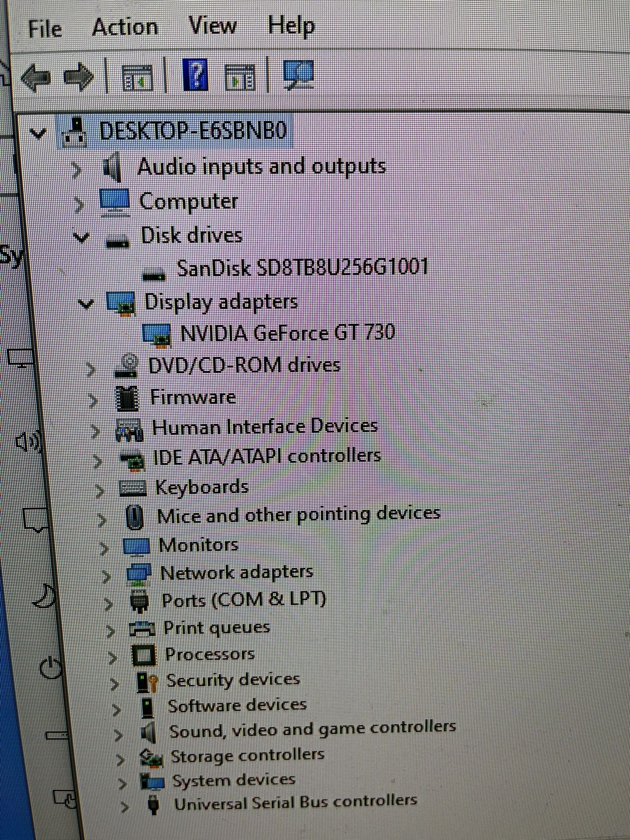The image size is (630, 840).
Task: Expand the Computer category chevron
Action: pos(79,204)
